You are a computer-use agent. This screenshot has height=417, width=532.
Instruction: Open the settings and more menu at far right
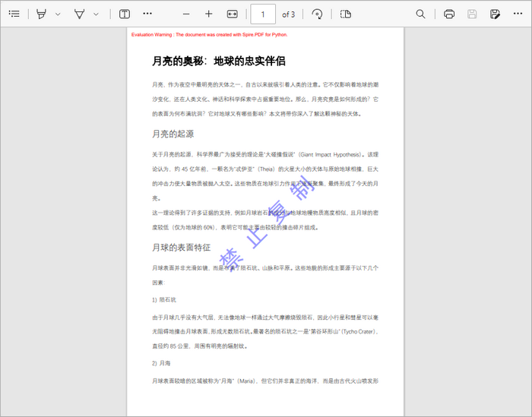click(518, 14)
